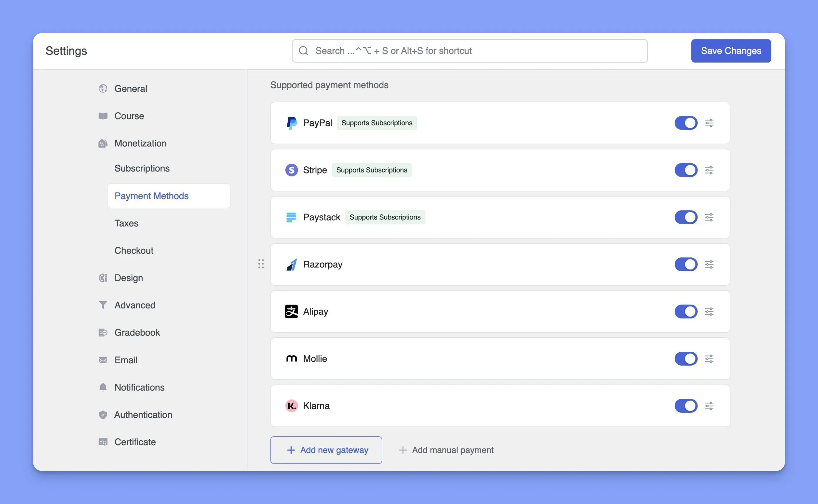The height and width of the screenshot is (504, 818).
Task: Open Gradebook settings
Action: coord(137,333)
